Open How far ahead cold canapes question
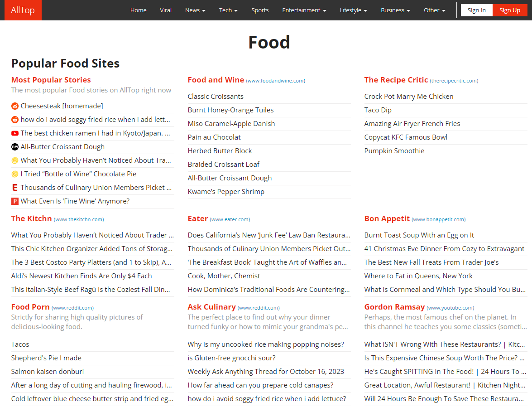The width and height of the screenshot is (532, 412). pos(261,385)
